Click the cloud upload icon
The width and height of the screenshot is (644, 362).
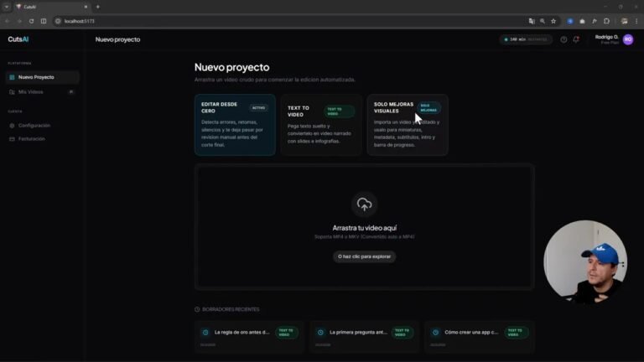point(364,204)
